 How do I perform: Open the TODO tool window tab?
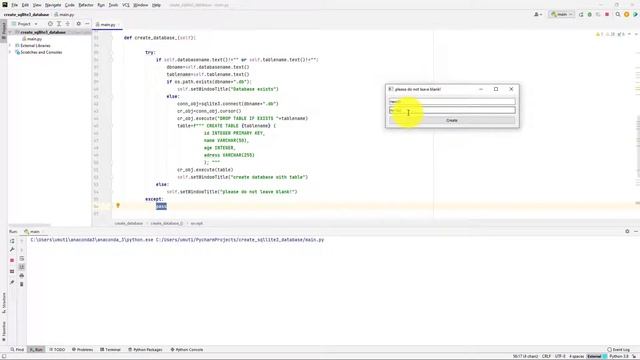[x=57, y=350]
